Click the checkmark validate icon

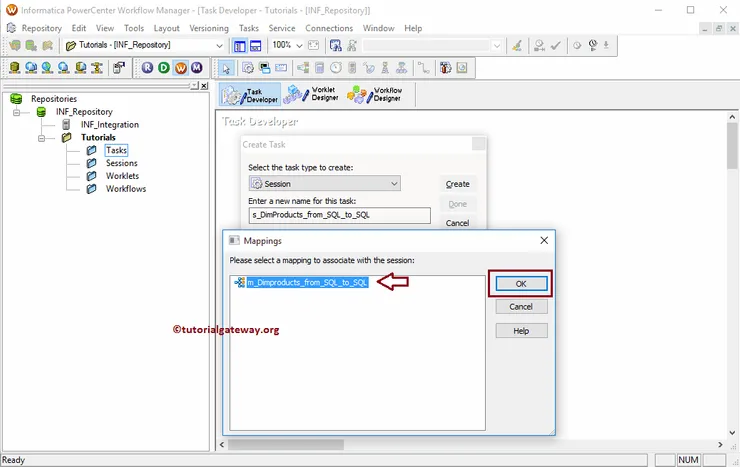pos(555,46)
